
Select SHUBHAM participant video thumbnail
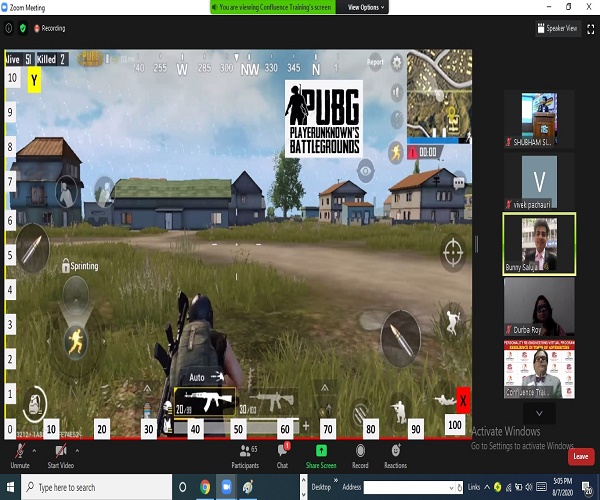(539, 119)
